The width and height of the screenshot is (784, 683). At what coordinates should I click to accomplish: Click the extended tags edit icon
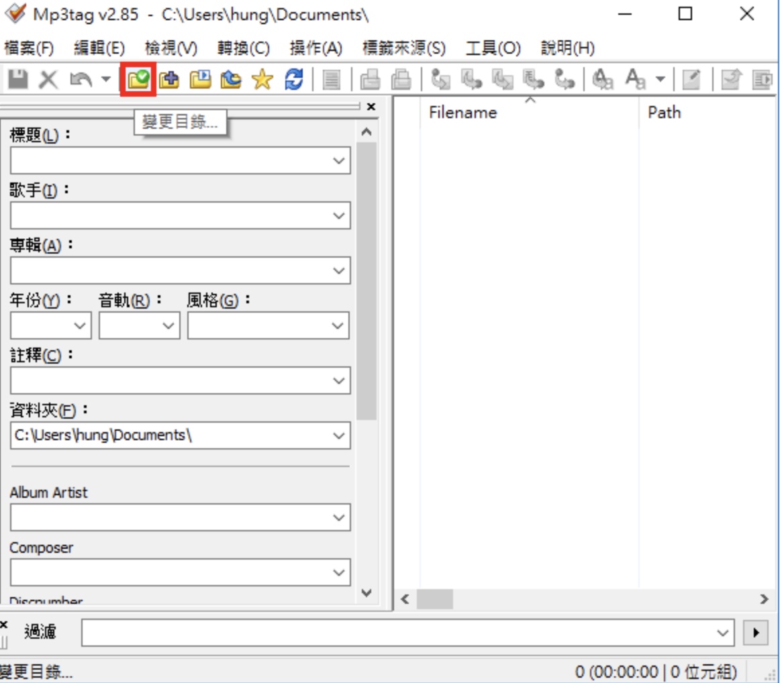(x=692, y=79)
